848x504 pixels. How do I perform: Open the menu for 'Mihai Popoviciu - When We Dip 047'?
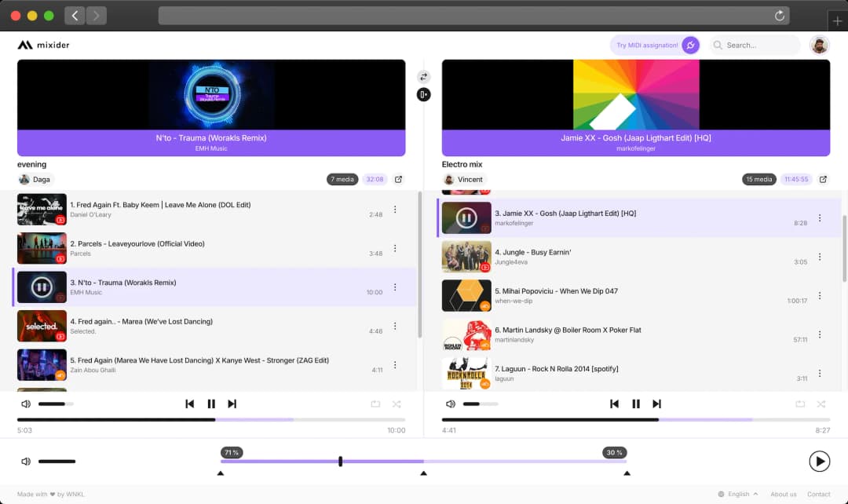[820, 296]
